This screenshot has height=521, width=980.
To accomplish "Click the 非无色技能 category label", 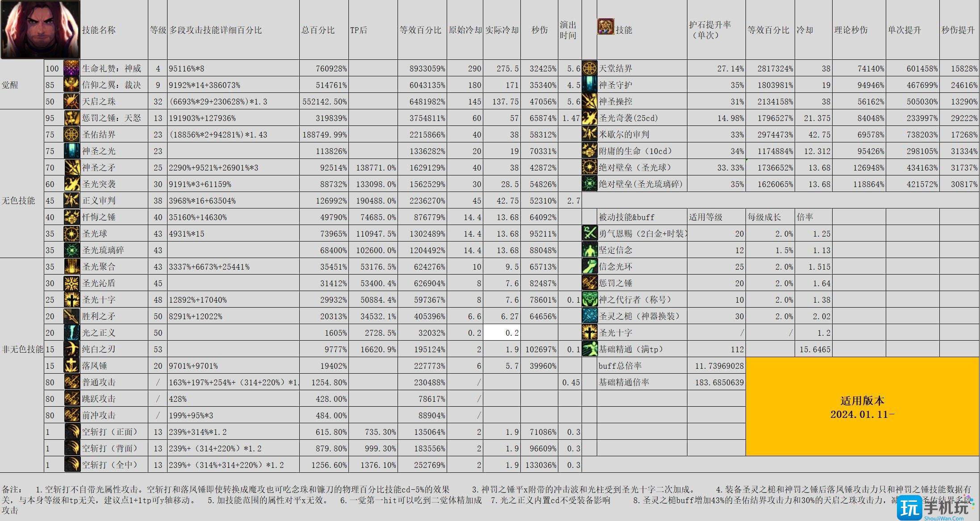I will (x=23, y=349).
